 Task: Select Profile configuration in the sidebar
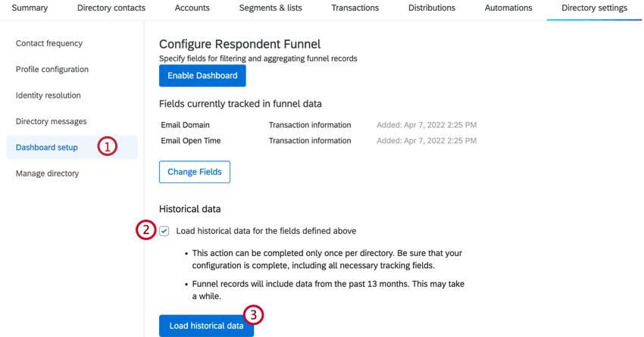pos(52,70)
